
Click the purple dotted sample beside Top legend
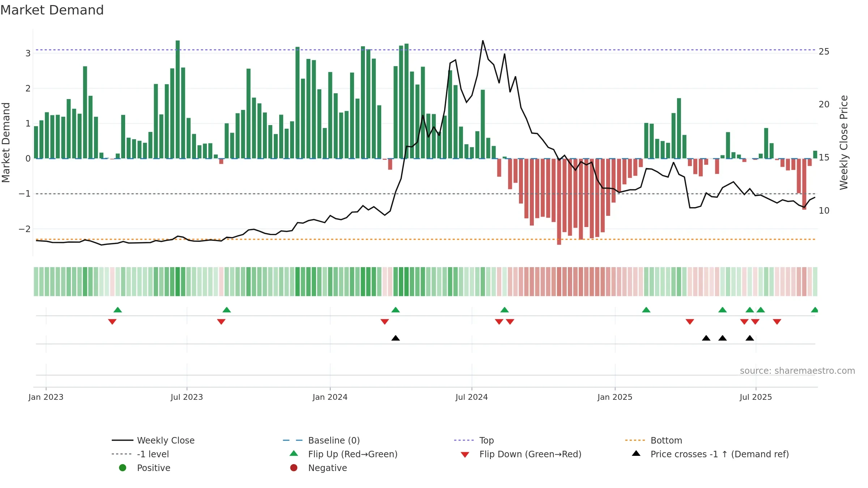[464, 440]
